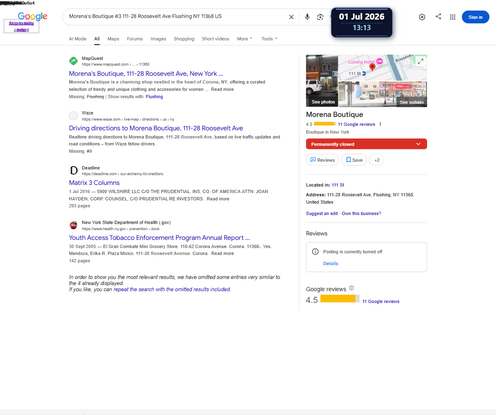Open MapQuest Morena's Boutique result
Screen dimensions: 500x415
click(x=146, y=73)
